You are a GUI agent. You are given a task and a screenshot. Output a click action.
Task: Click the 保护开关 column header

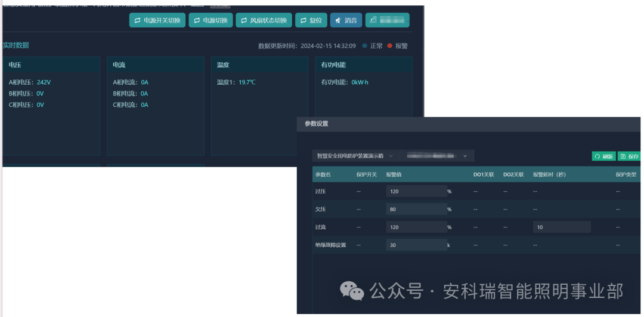click(367, 174)
